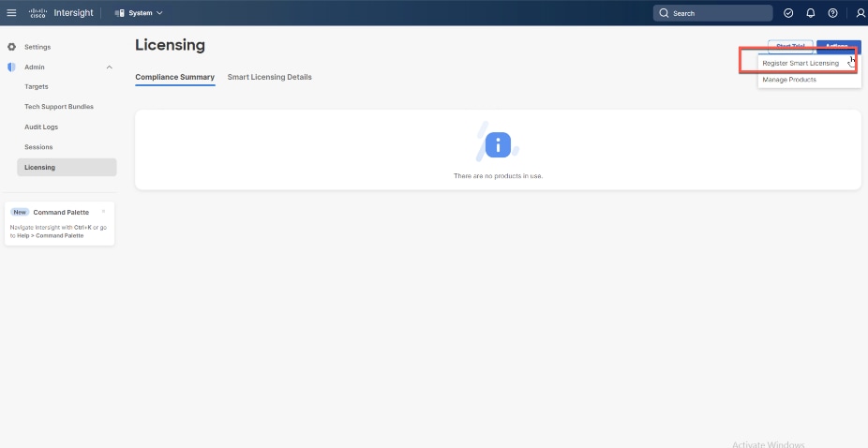Switch to Smart Licensing Details tab

(270, 77)
